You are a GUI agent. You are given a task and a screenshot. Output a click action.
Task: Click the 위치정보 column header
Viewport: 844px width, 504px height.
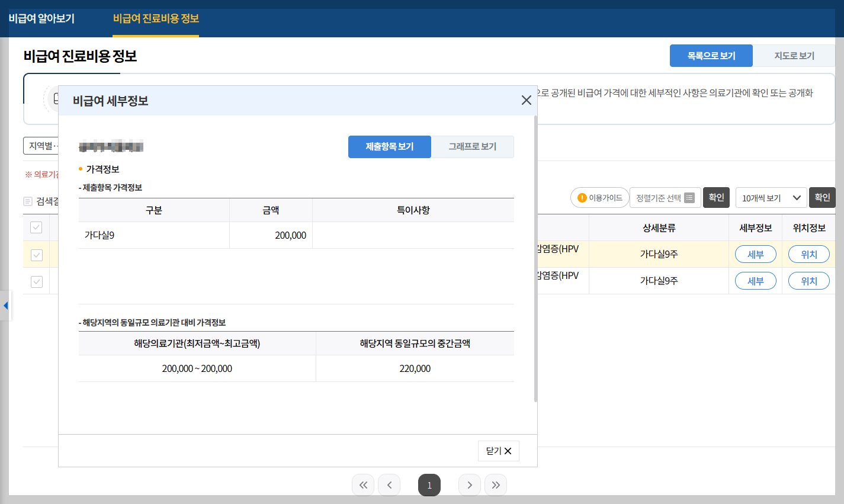[x=809, y=227]
